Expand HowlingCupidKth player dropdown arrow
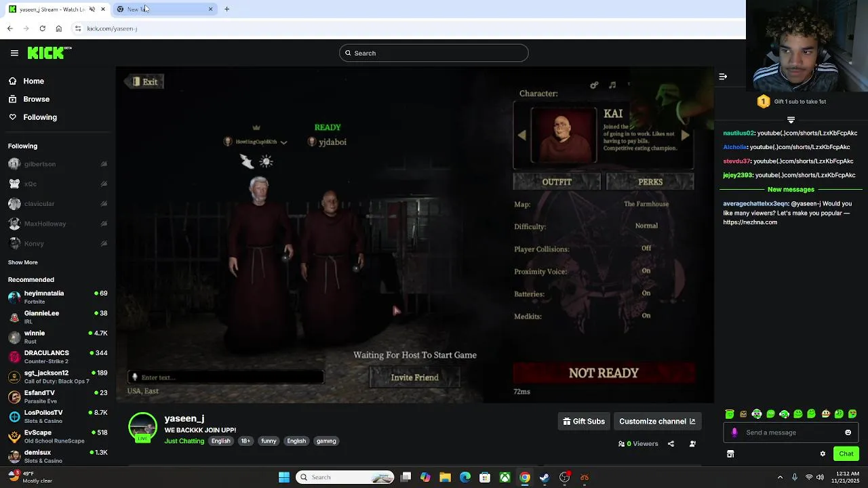Viewport: 868px width, 488px height. coord(283,142)
